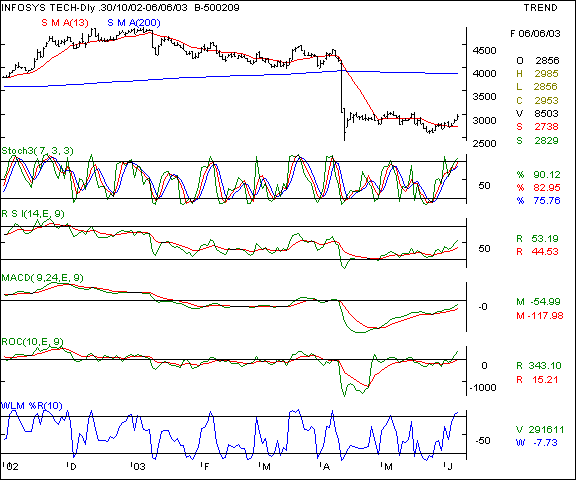Click the high value 2985
The width and height of the screenshot is (576, 480).
[546, 74]
